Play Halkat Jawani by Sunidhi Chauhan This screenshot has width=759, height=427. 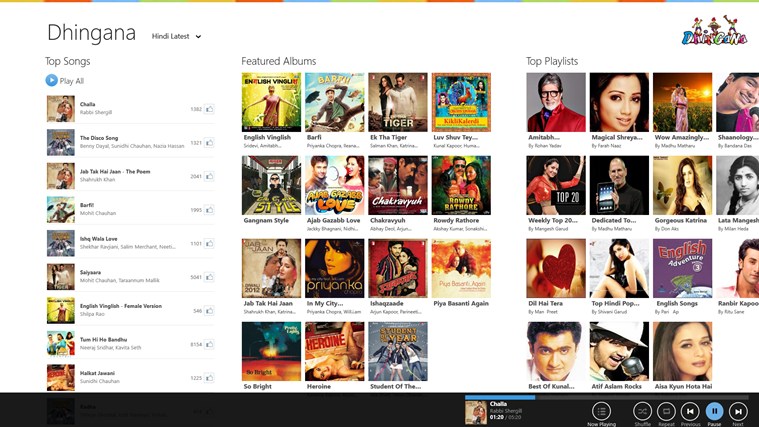point(130,378)
